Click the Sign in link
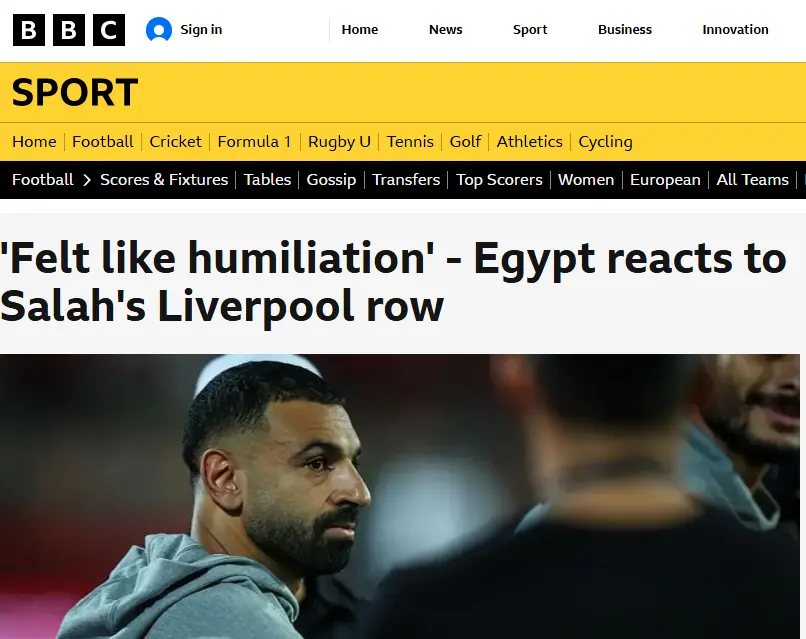 click(201, 30)
